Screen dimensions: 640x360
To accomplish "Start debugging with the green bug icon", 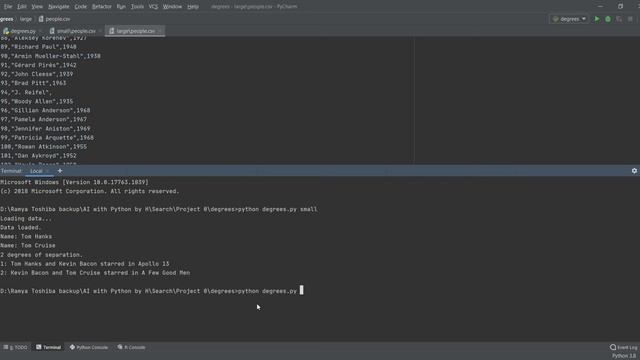I will pyautogui.click(x=608, y=19).
